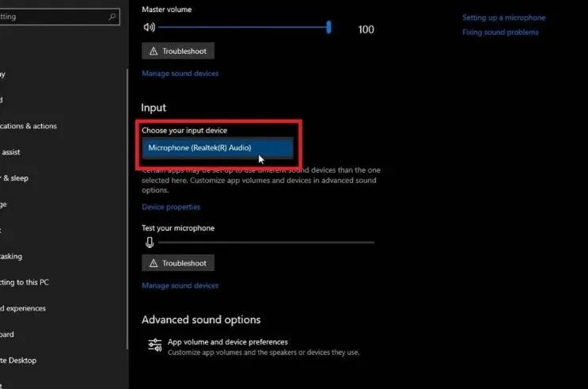Open the Microphone (Realtek(R) Audio) input device dropdown

(x=218, y=147)
